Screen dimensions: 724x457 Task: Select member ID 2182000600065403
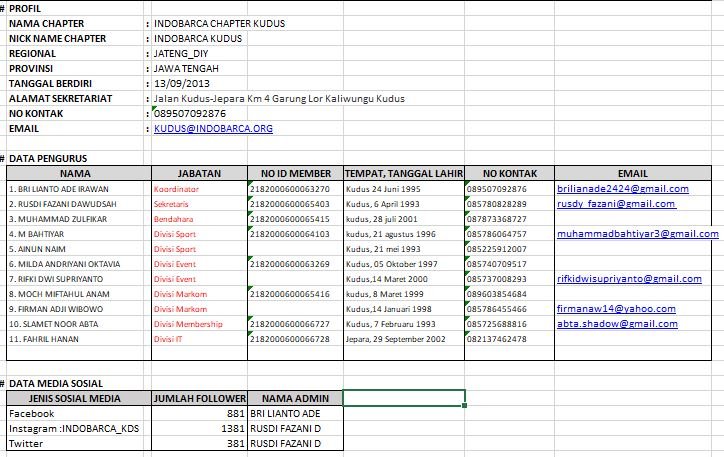[296, 204]
